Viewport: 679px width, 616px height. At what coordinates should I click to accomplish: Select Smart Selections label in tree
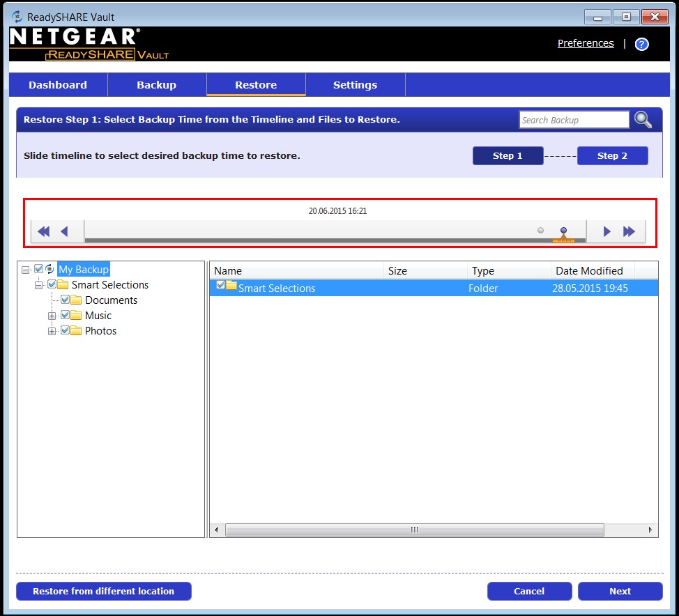pyautogui.click(x=110, y=285)
